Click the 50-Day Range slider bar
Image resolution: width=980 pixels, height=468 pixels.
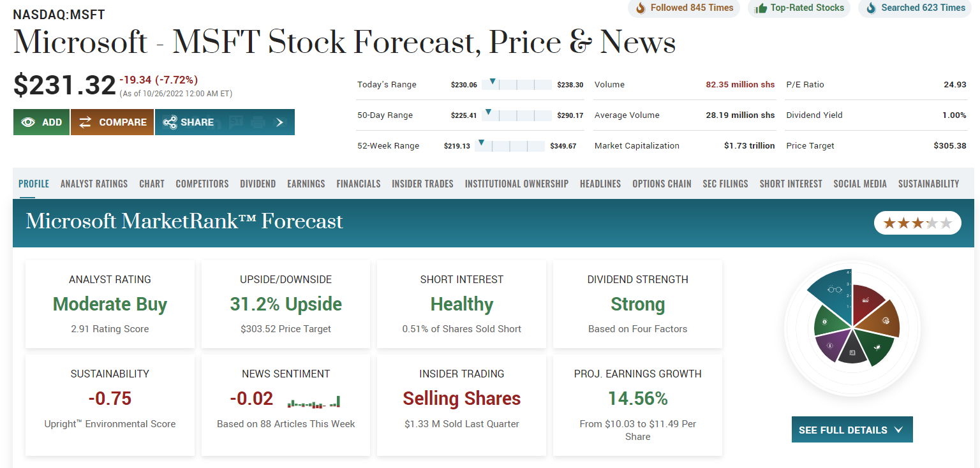517,115
